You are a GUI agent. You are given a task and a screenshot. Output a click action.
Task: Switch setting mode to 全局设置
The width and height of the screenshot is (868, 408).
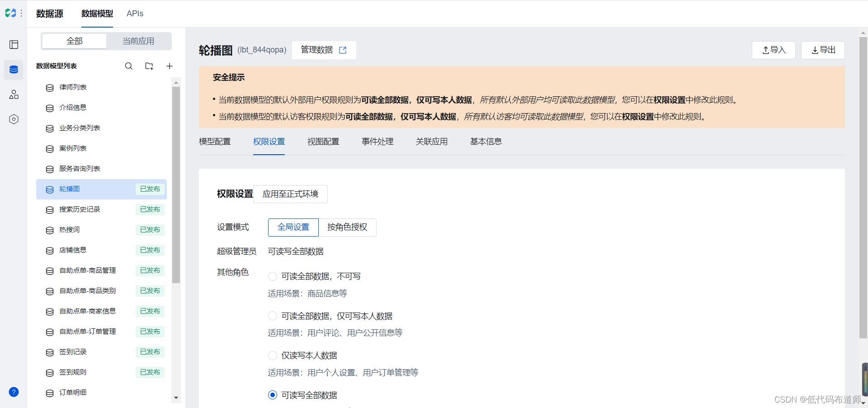pyautogui.click(x=293, y=227)
